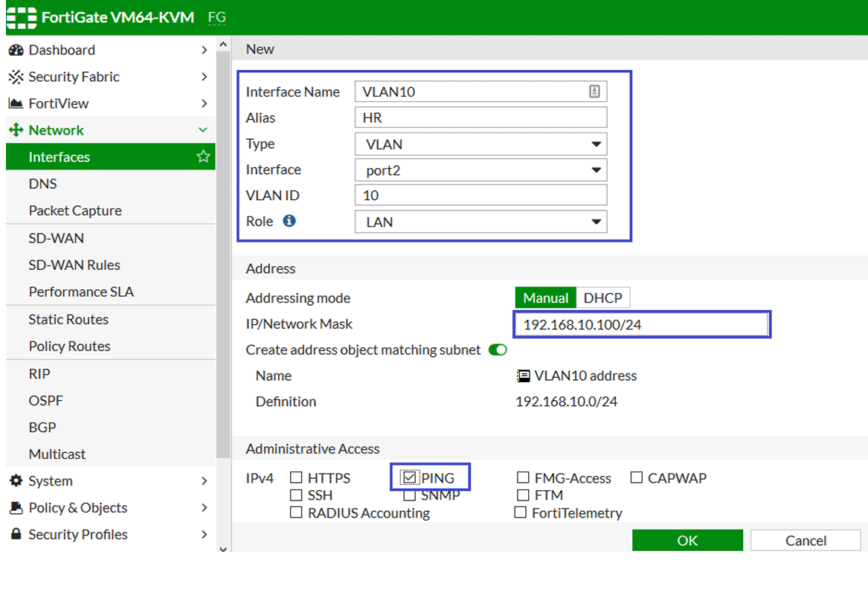868x592 pixels.
Task: Expand the FortiView chevron
Action: tap(204, 103)
